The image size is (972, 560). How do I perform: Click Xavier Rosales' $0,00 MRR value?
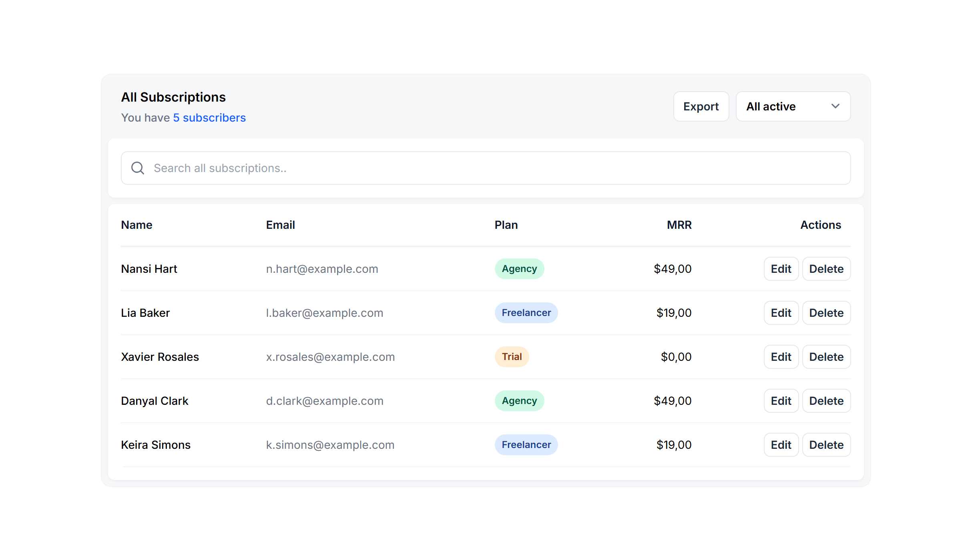click(x=676, y=357)
